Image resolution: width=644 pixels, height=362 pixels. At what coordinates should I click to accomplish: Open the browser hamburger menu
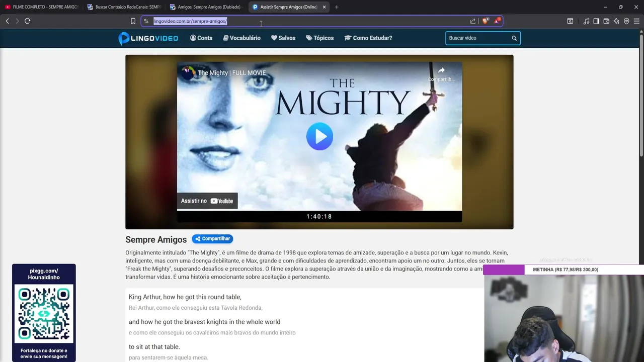tap(636, 21)
